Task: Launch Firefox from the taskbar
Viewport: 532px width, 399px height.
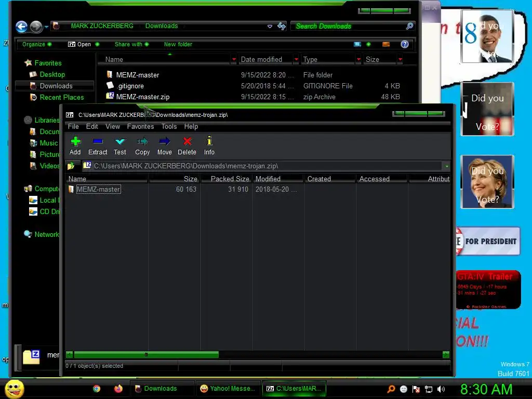Action: pos(118,389)
